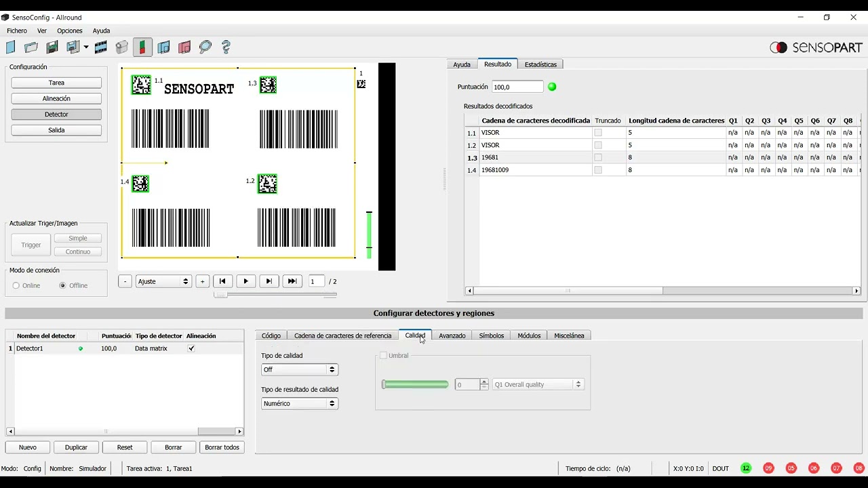This screenshot has width=868, height=488.
Task: Click the green status dot of Detector1
Action: 81,348
